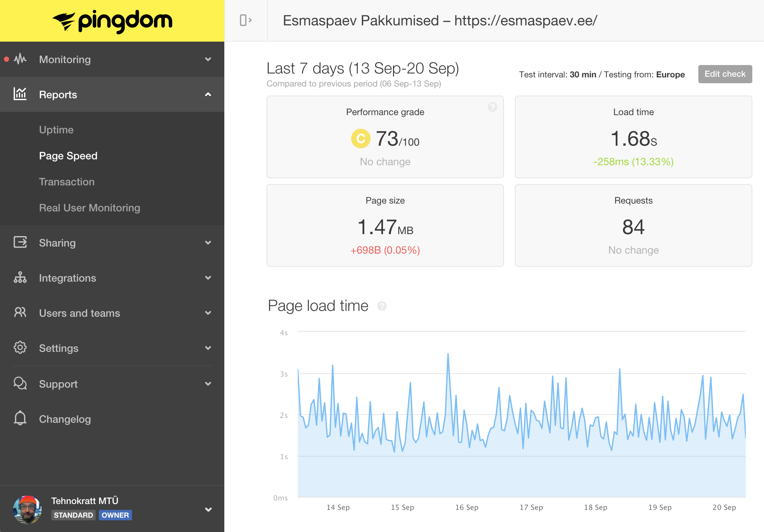Open the Transaction report
This screenshot has height=532, width=764.
(67, 182)
